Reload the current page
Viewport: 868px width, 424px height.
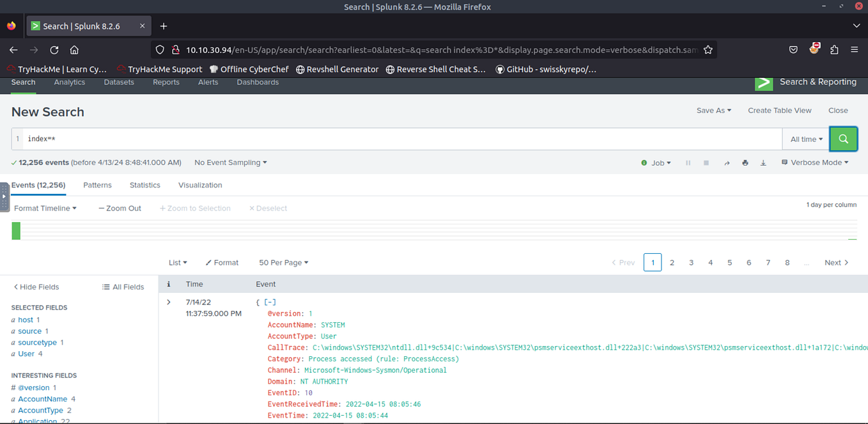[x=54, y=49]
